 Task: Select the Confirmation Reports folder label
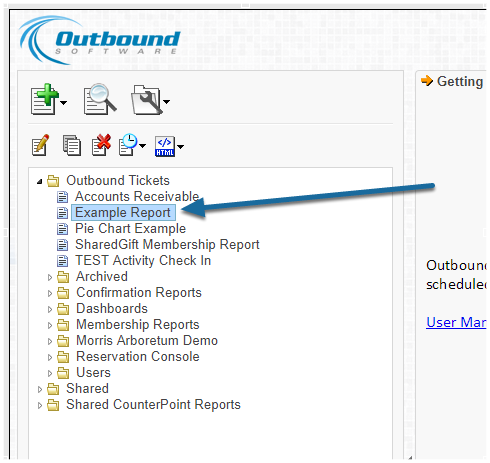click(x=139, y=293)
